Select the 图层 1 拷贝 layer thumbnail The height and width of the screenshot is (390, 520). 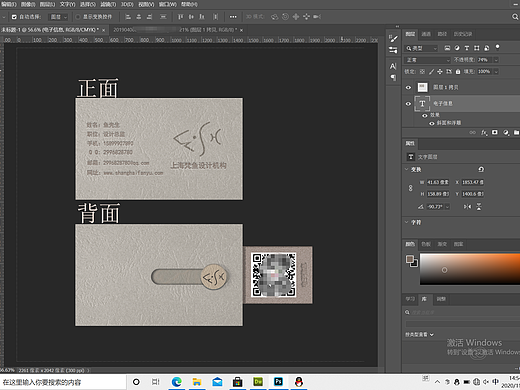422,87
